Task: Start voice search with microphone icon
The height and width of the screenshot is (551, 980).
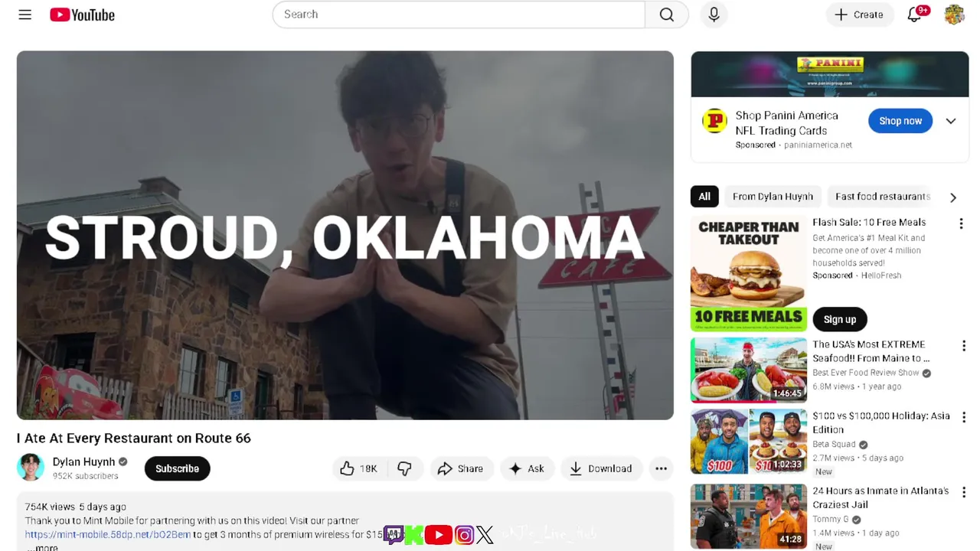Action: coord(714,15)
